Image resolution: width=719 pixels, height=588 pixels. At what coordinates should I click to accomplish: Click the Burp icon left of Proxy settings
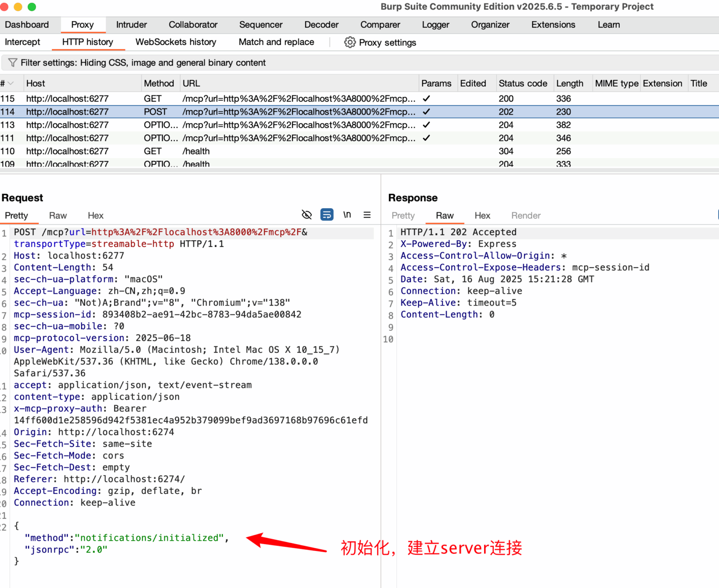click(350, 42)
